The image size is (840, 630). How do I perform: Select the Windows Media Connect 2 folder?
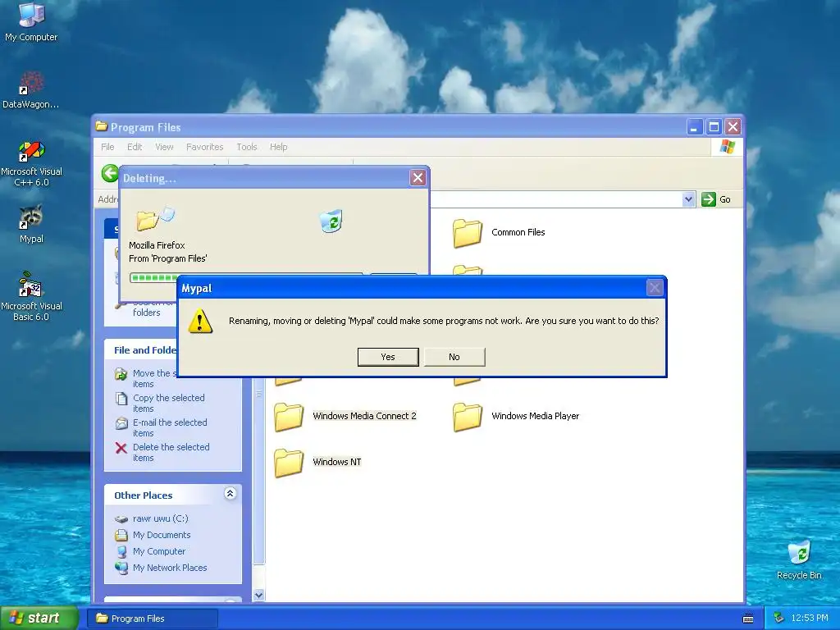point(345,417)
